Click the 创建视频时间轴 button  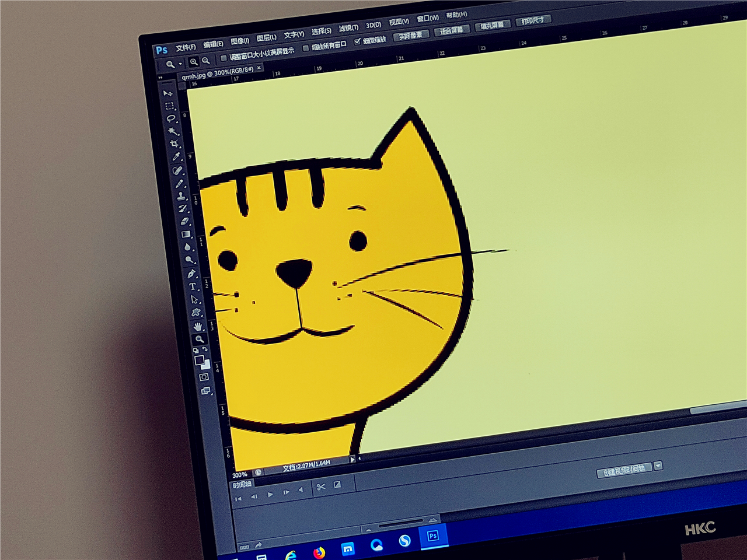[x=624, y=470]
